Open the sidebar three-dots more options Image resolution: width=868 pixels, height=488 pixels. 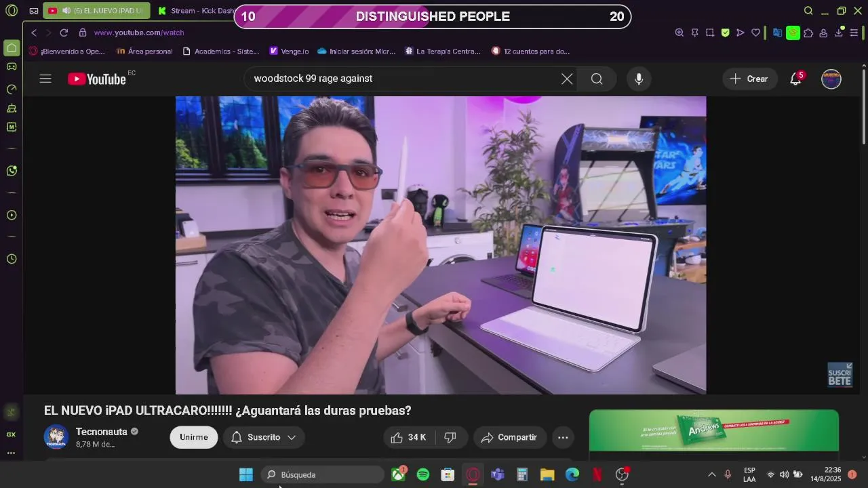[11, 453]
